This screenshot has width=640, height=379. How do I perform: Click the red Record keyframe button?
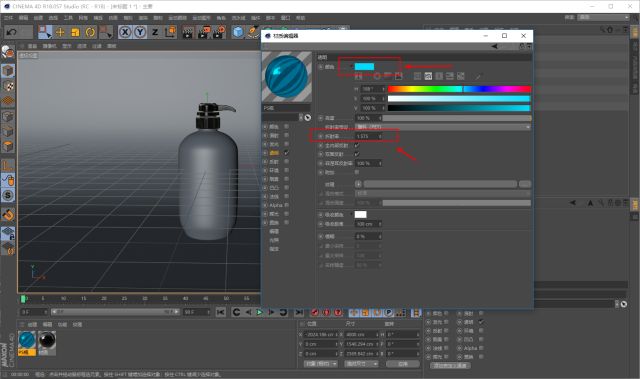(315, 312)
